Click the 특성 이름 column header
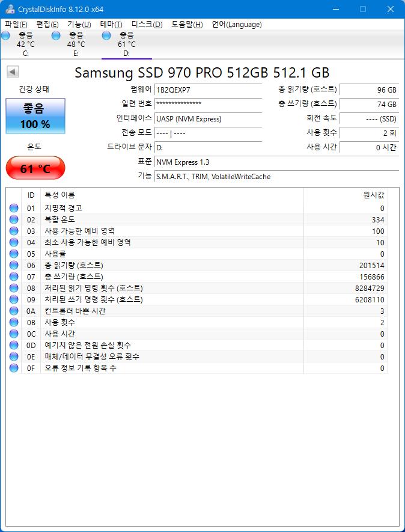 tap(172, 195)
